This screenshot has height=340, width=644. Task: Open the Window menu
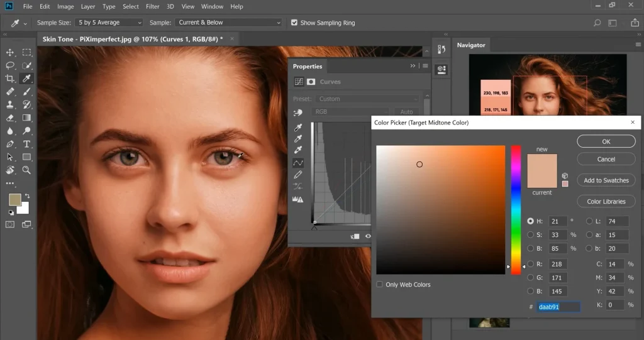212,6
